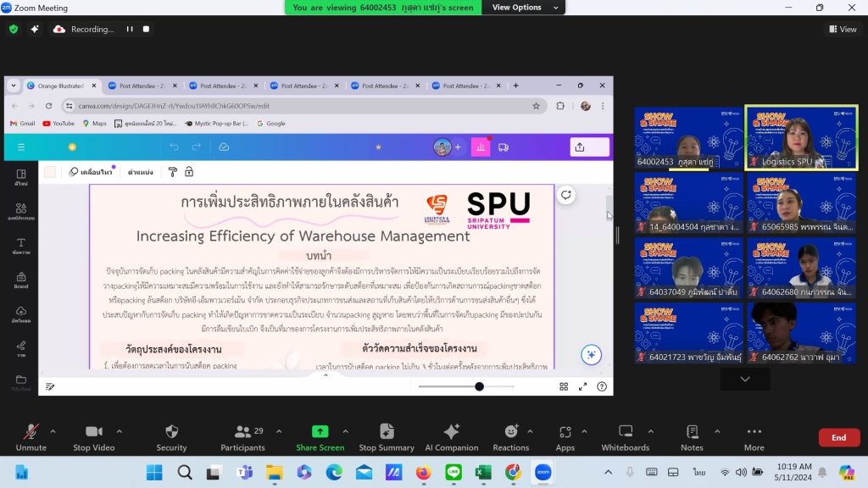Screen dimensions: 868x488
Task: Expand audio options arrow beside Unmute
Action: pyautogui.click(x=53, y=431)
